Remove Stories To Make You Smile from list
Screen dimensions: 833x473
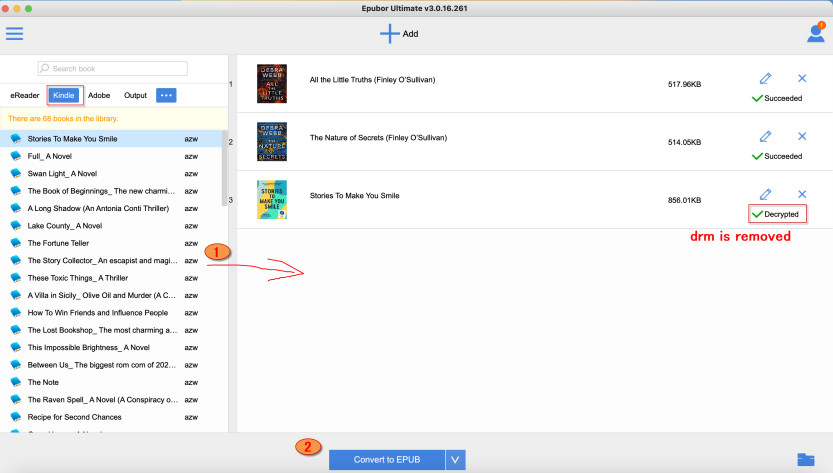[802, 195]
